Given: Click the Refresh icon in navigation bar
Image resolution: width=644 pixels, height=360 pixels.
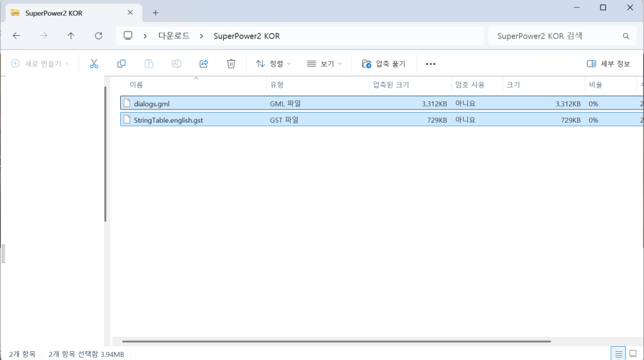Looking at the screenshot, I should [98, 36].
